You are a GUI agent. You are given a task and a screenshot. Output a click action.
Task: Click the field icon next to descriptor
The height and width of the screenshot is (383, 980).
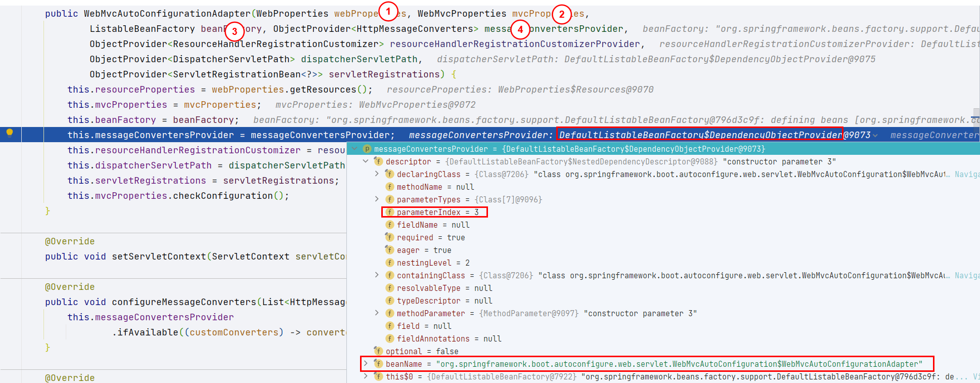click(x=378, y=161)
